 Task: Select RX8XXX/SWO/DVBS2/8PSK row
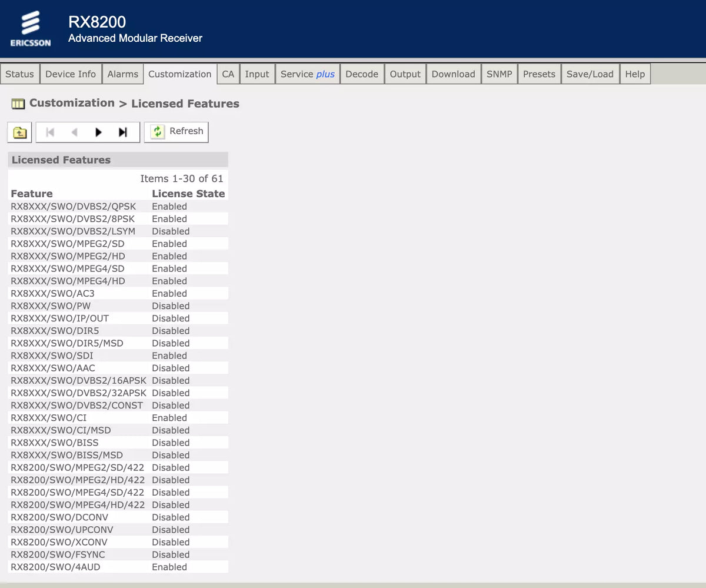118,219
